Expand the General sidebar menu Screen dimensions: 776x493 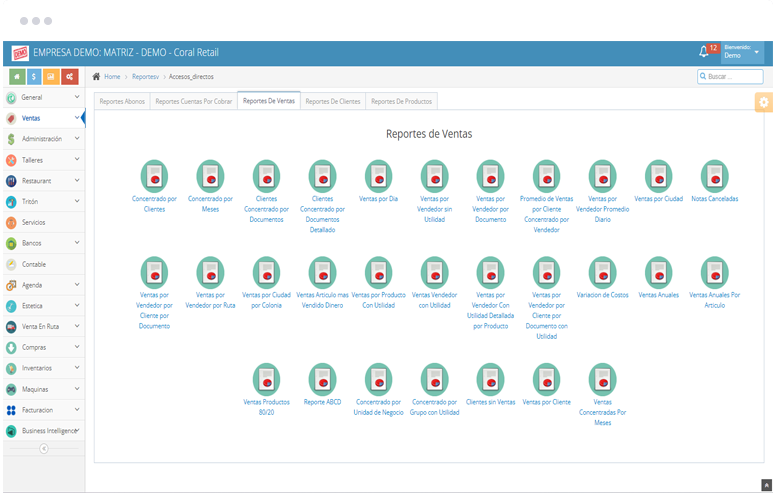(x=44, y=98)
